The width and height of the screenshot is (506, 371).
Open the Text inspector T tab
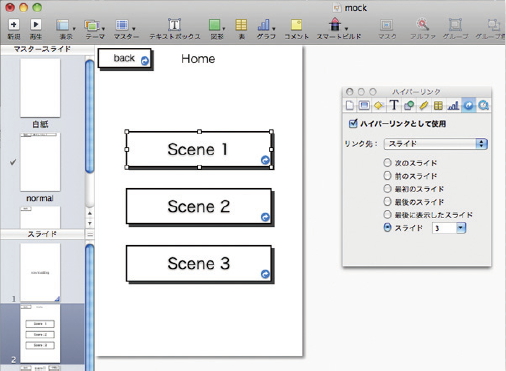coord(394,106)
